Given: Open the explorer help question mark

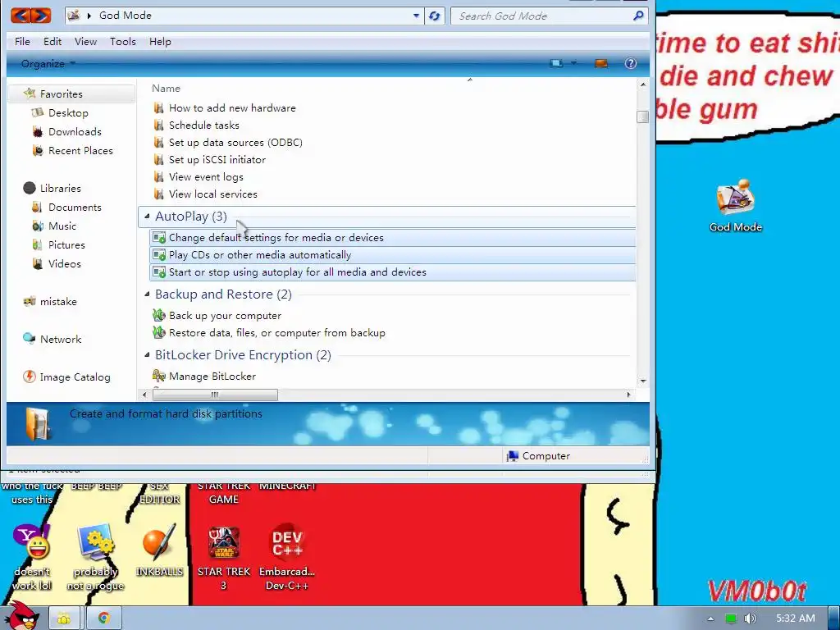Looking at the screenshot, I should pyautogui.click(x=631, y=63).
